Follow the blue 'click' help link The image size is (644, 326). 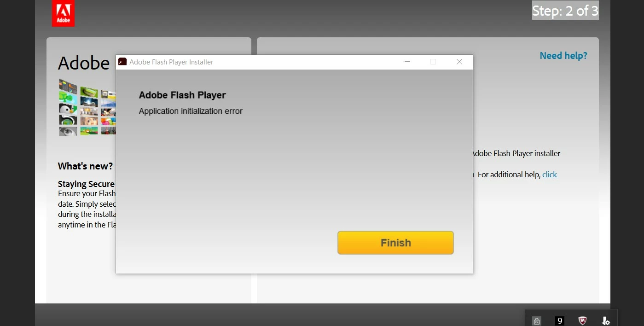[550, 175]
